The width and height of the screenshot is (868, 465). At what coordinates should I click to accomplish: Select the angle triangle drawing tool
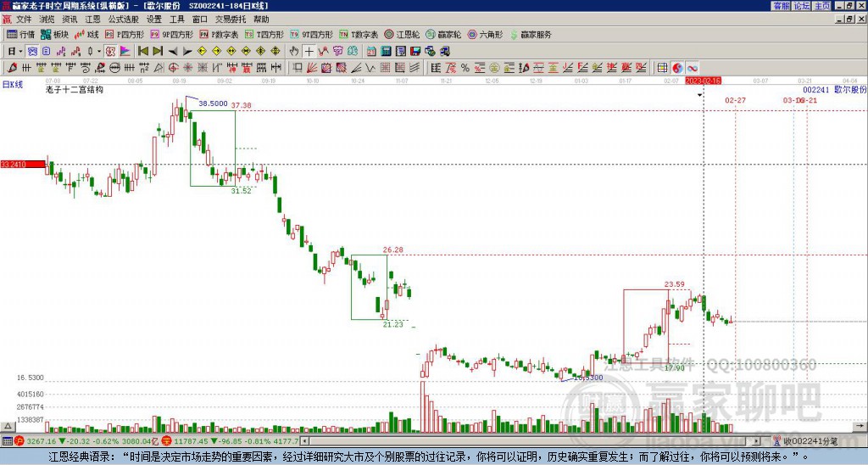tap(159, 68)
